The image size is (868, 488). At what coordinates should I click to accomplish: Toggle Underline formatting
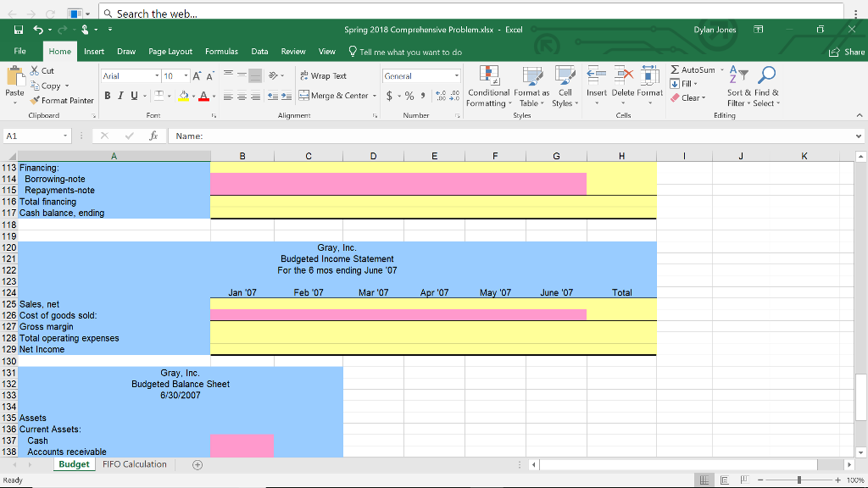coord(134,96)
